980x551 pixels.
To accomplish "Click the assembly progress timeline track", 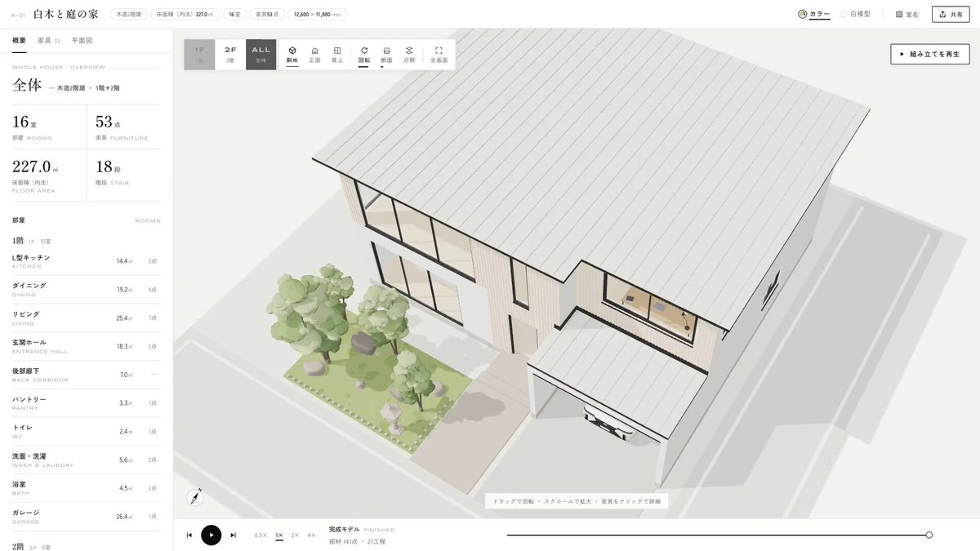I will (x=718, y=535).
